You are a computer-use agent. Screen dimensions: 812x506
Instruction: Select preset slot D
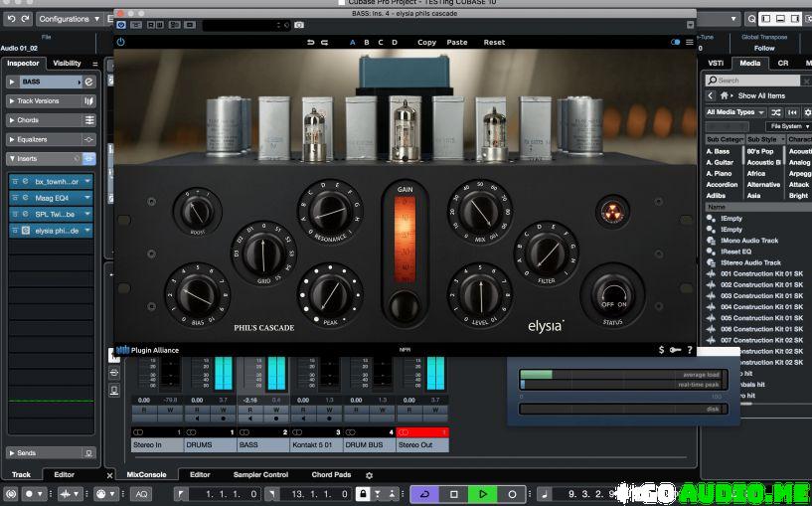coord(395,43)
